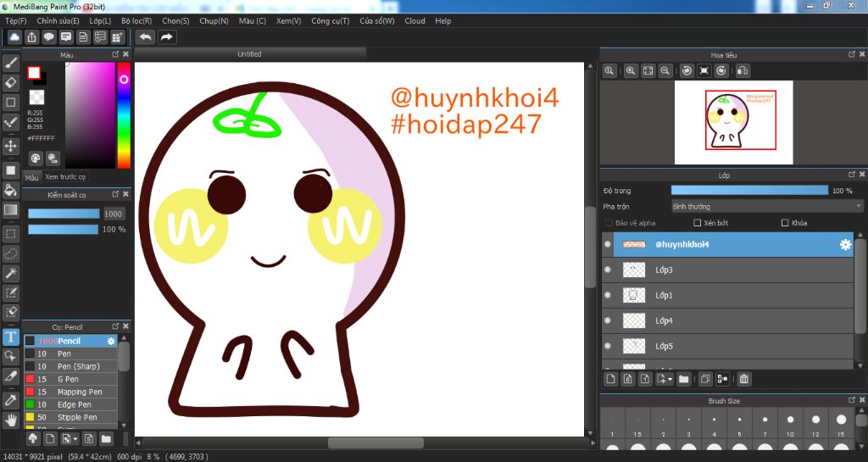Add a new layer folder
868x462 pixels.
[684, 379]
